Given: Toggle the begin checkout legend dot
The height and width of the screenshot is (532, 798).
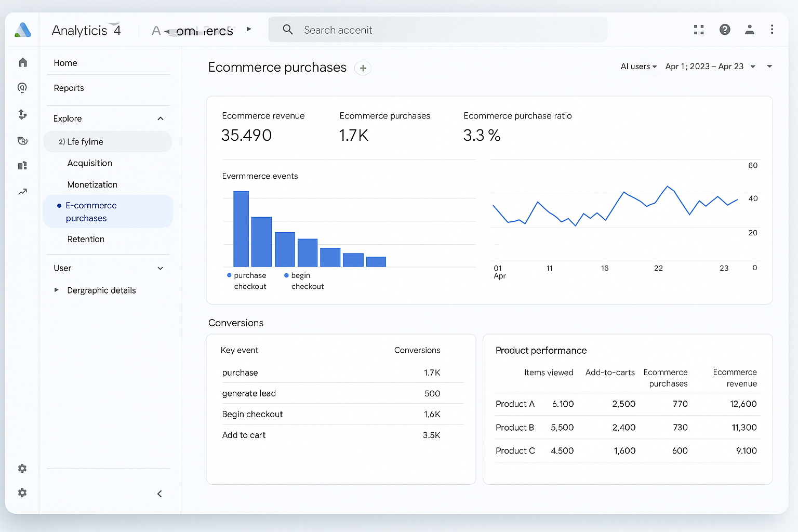Looking at the screenshot, I should pos(286,275).
